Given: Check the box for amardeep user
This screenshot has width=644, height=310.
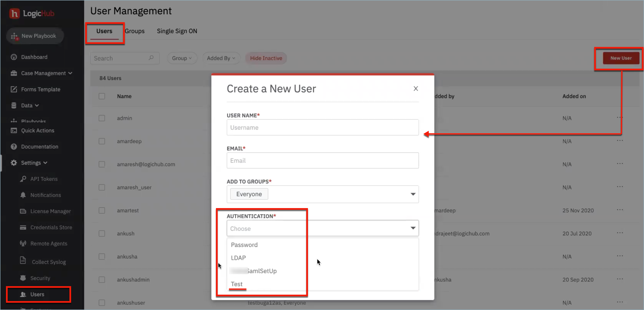Looking at the screenshot, I should 102,141.
